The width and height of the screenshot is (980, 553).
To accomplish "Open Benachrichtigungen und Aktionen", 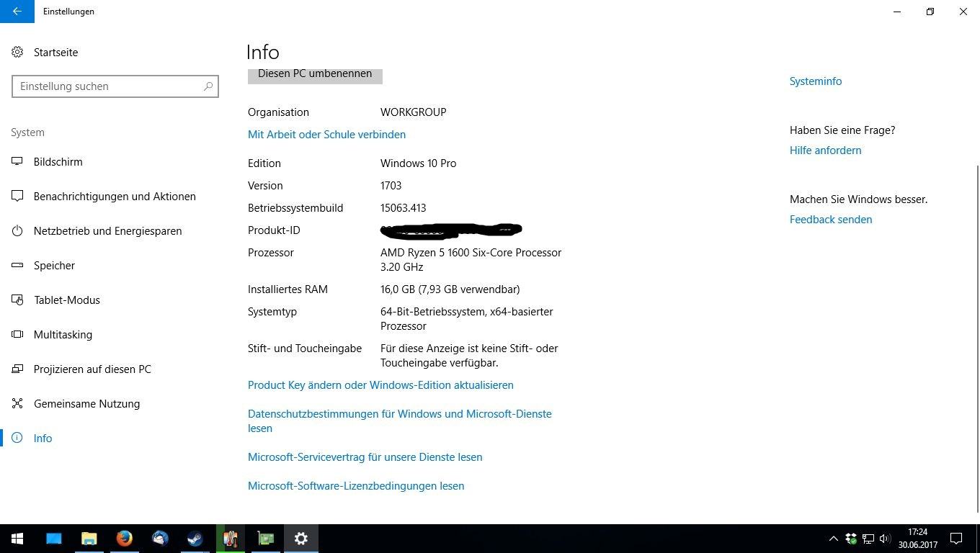I will click(104, 197).
